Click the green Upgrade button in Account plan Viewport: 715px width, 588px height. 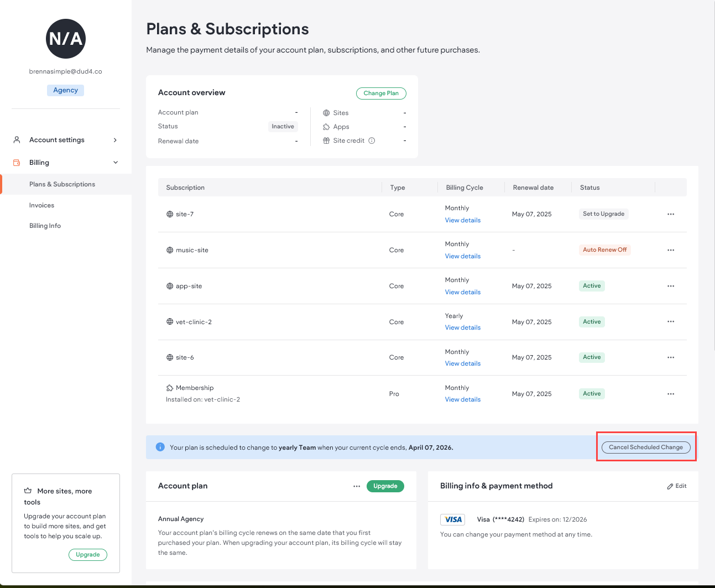(x=385, y=486)
